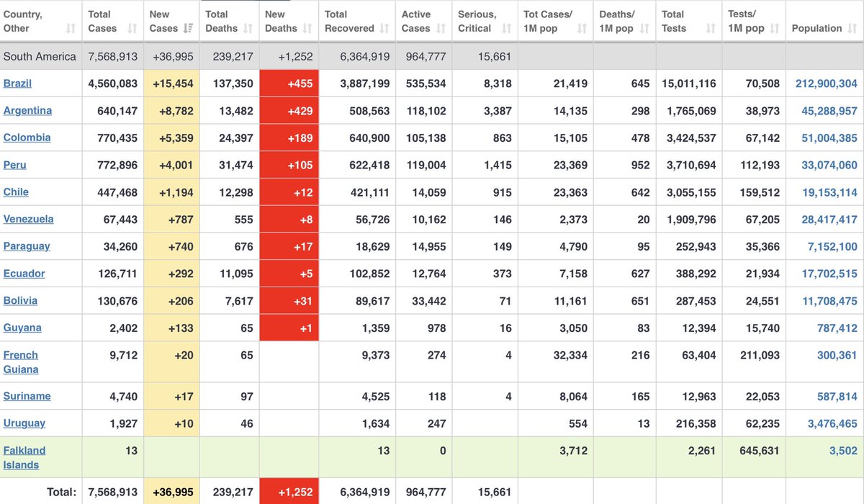Open Chile population link 19,153,114
This screenshot has width=864, height=504.
tap(829, 192)
